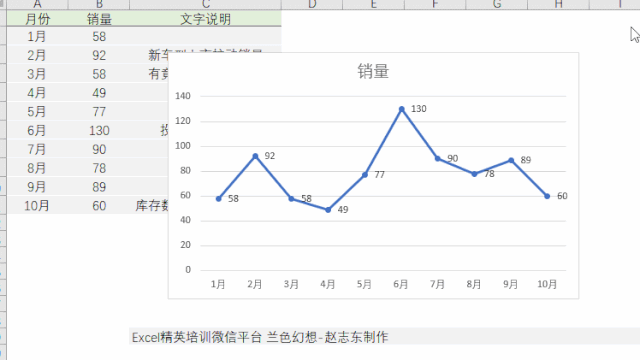Click the 49 data label on chart
The width and height of the screenshot is (640, 360).
[343, 209]
